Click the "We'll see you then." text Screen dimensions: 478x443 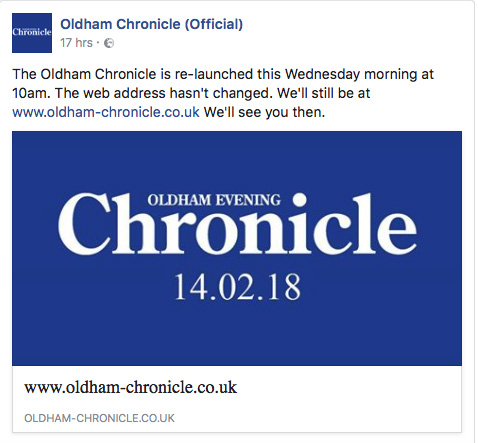point(264,112)
